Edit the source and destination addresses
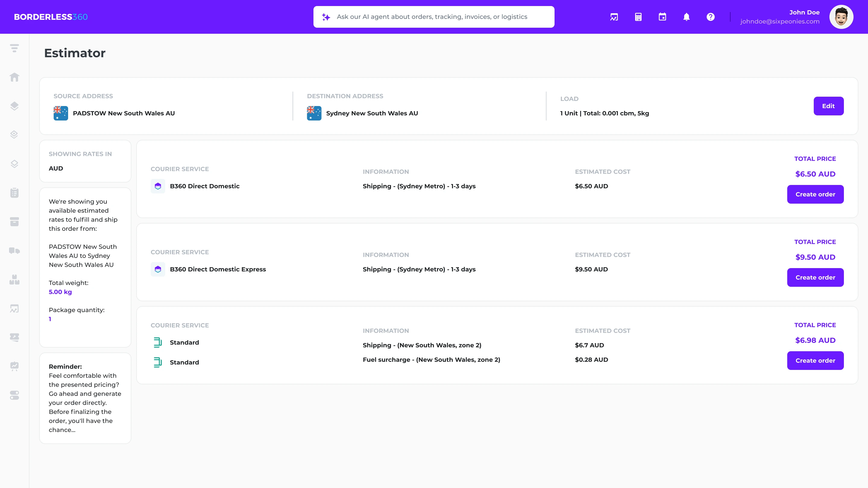Image resolution: width=868 pixels, height=488 pixels. (x=828, y=106)
